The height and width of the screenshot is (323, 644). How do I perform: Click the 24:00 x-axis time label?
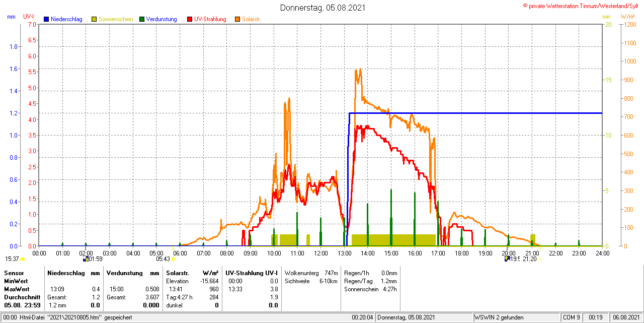(603, 253)
